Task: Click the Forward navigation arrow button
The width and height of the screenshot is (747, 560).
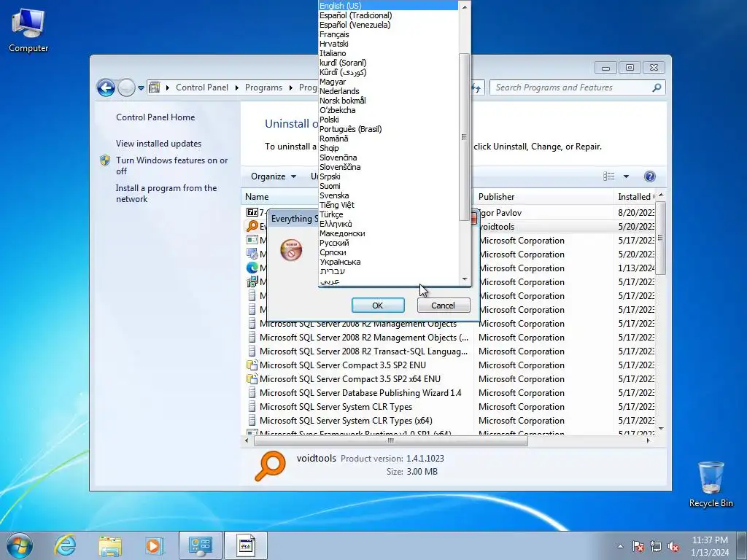Action: tap(126, 87)
